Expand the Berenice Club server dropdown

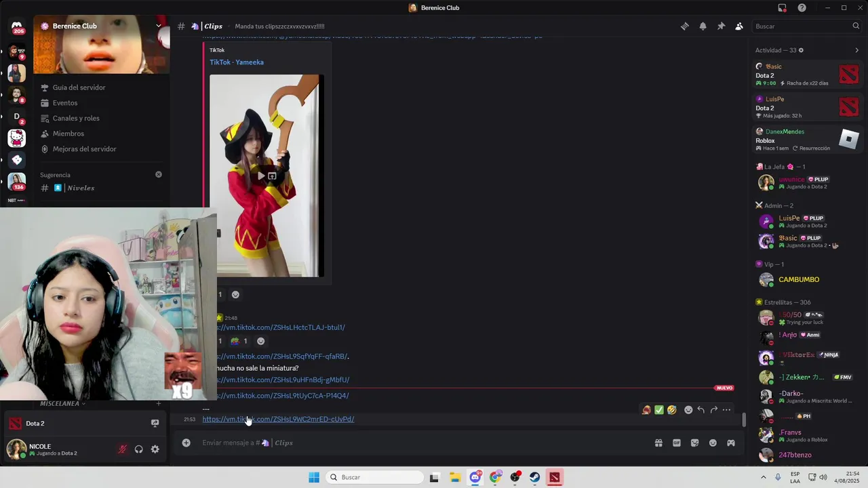159,26
